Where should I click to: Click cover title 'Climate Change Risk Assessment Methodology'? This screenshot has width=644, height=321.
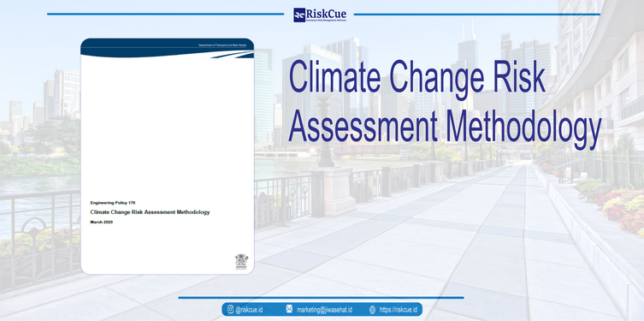pos(150,212)
